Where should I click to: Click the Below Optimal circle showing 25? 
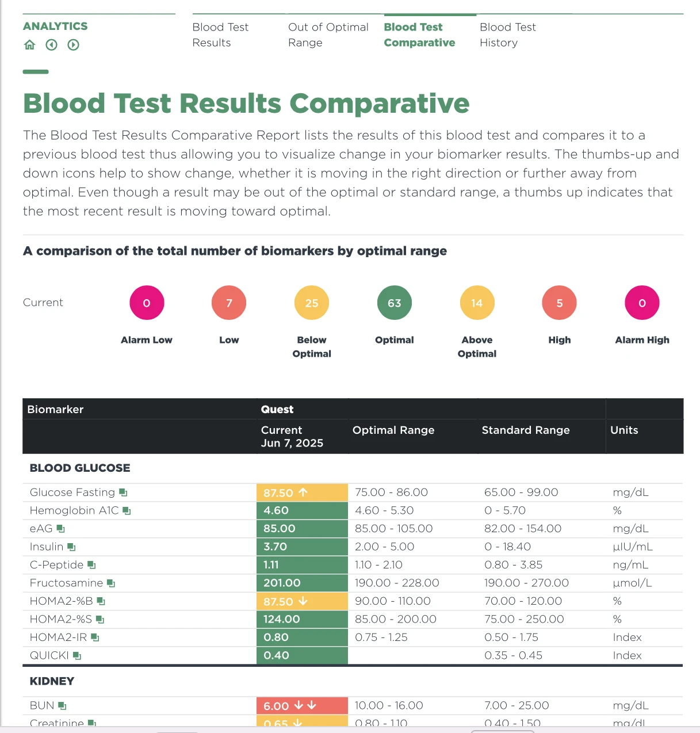[311, 303]
